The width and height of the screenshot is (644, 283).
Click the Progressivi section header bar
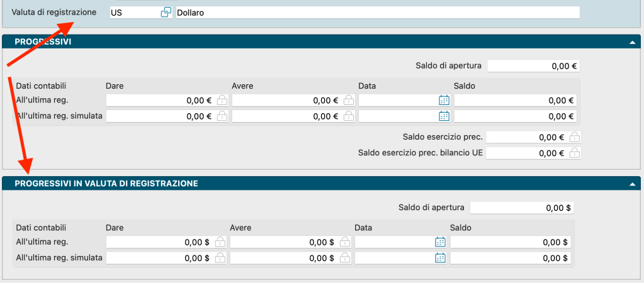[x=315, y=42]
